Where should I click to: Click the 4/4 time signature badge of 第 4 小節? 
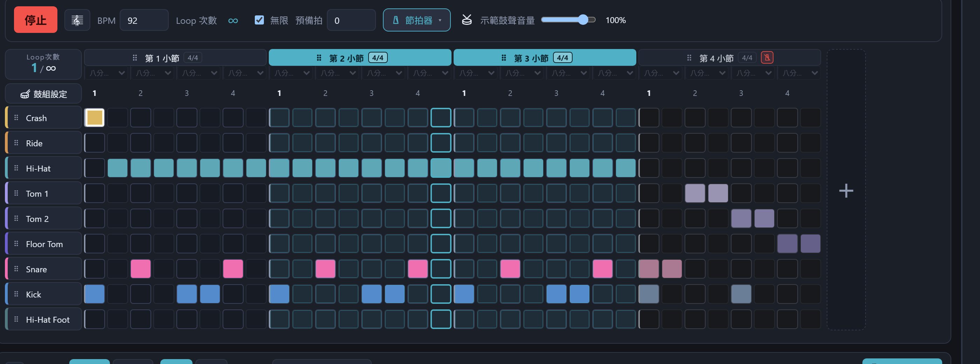point(747,58)
